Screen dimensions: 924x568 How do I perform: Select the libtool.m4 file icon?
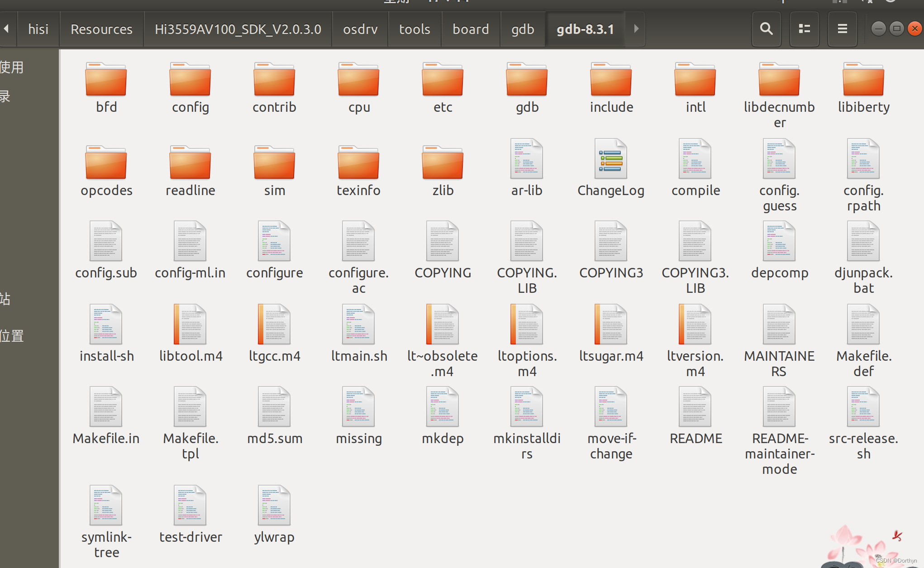coord(190,325)
